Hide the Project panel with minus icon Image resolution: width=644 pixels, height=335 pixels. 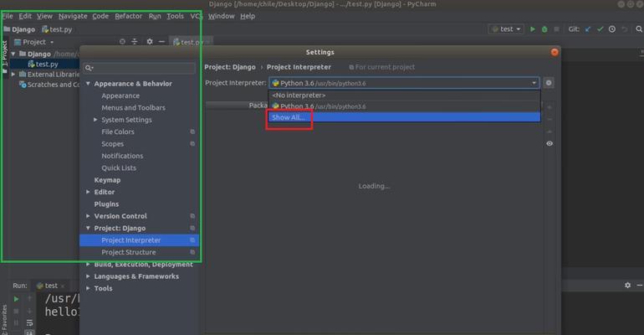tap(161, 42)
